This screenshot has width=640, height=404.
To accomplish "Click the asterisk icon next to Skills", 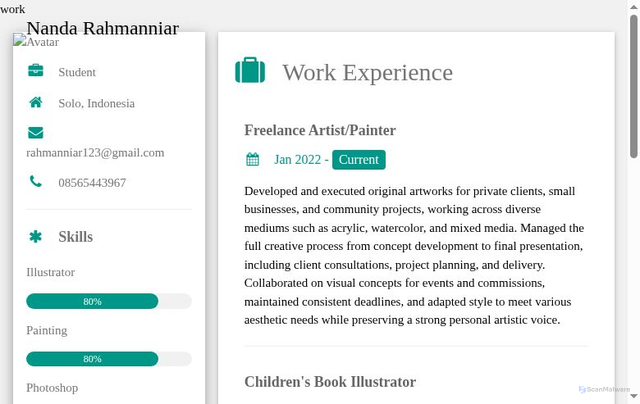I will tap(36, 237).
